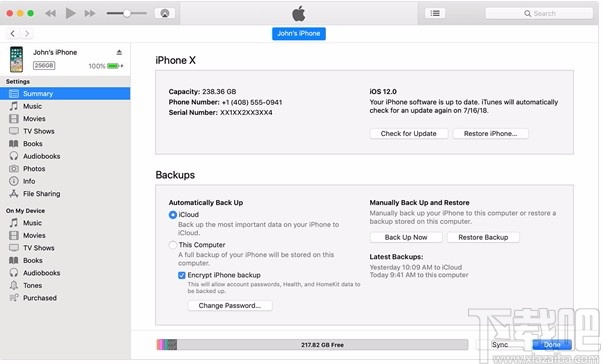Viewport: 603px width, 364px height.
Task: Click Music icon under On My Device
Action: [x=14, y=223]
